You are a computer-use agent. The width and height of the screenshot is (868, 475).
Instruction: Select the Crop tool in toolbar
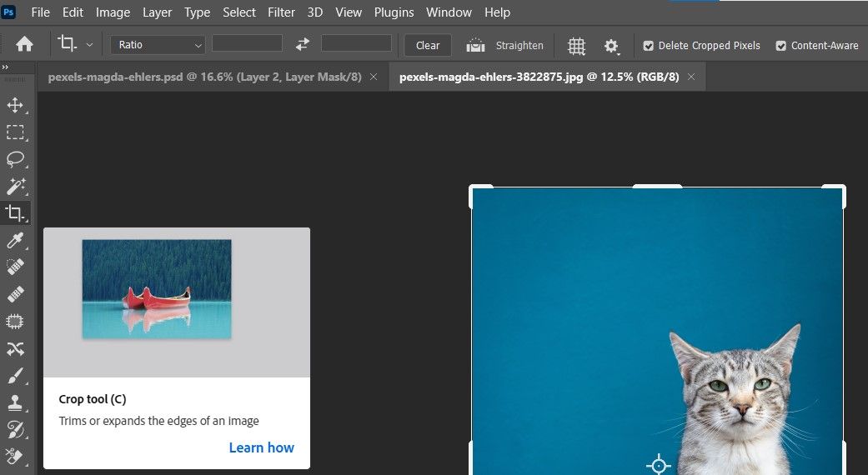point(15,212)
